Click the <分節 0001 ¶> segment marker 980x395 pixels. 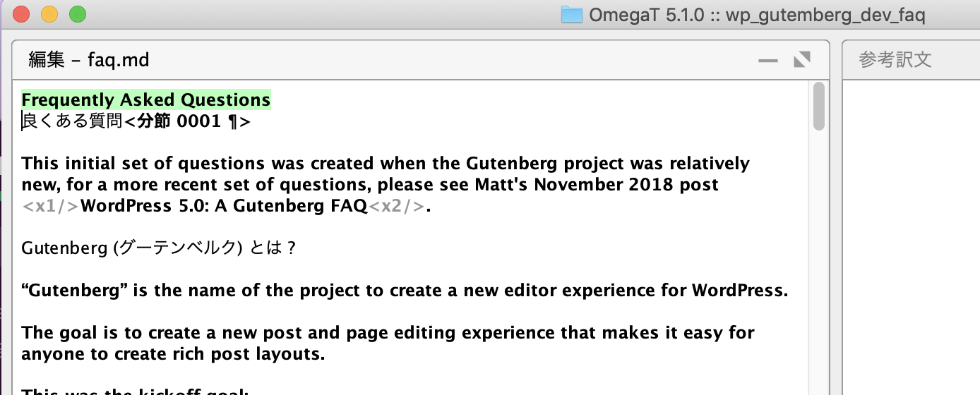tap(187, 122)
